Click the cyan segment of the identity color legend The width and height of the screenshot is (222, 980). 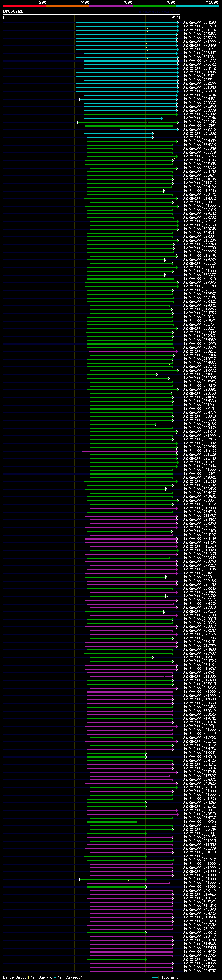197,6
